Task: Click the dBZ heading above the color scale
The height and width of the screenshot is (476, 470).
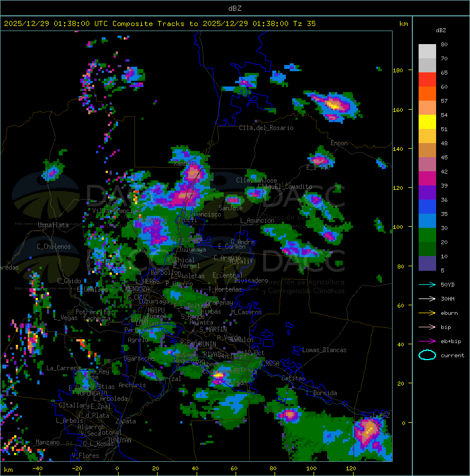Action: tap(441, 31)
